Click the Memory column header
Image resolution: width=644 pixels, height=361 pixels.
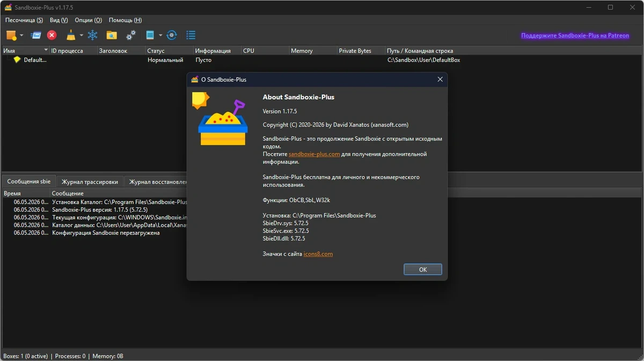pyautogui.click(x=313, y=50)
